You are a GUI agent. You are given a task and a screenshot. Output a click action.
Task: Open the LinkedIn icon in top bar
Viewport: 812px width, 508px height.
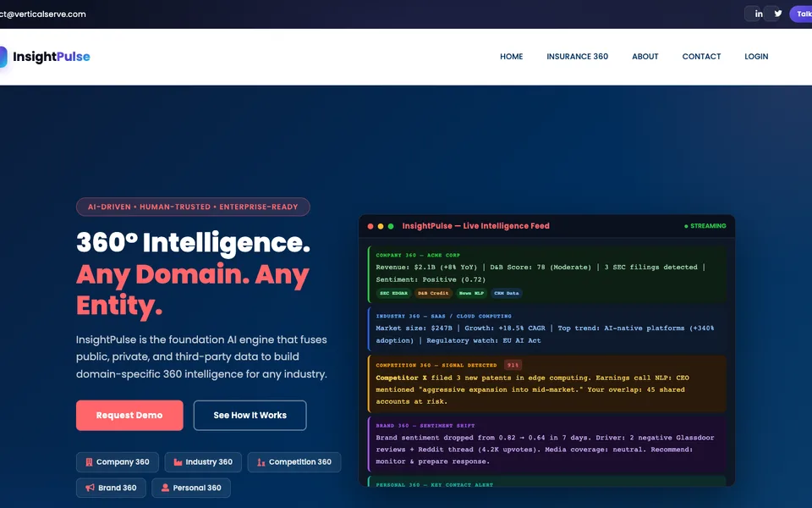[x=758, y=14]
